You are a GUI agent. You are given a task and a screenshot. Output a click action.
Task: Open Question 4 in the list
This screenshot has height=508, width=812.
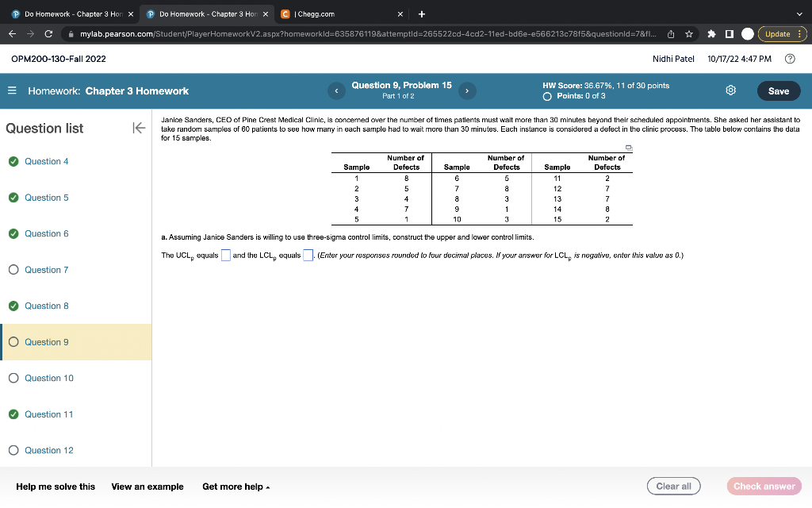[x=46, y=161]
